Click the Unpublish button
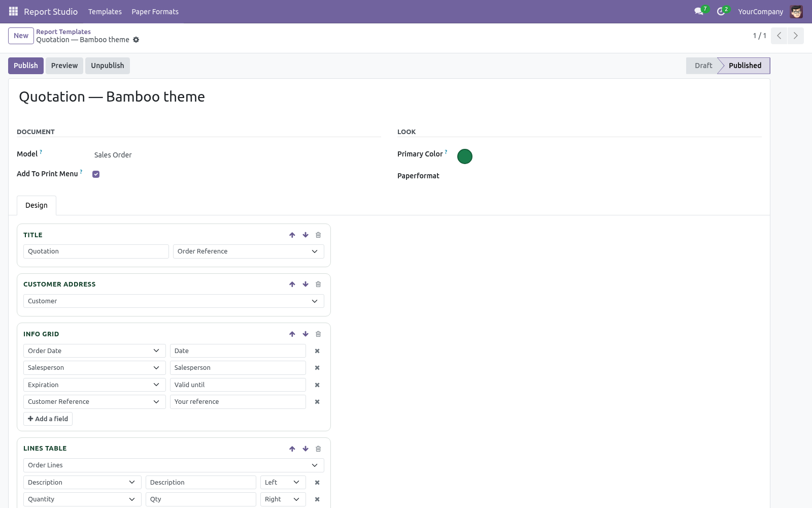The height and width of the screenshot is (508, 812). (x=108, y=66)
